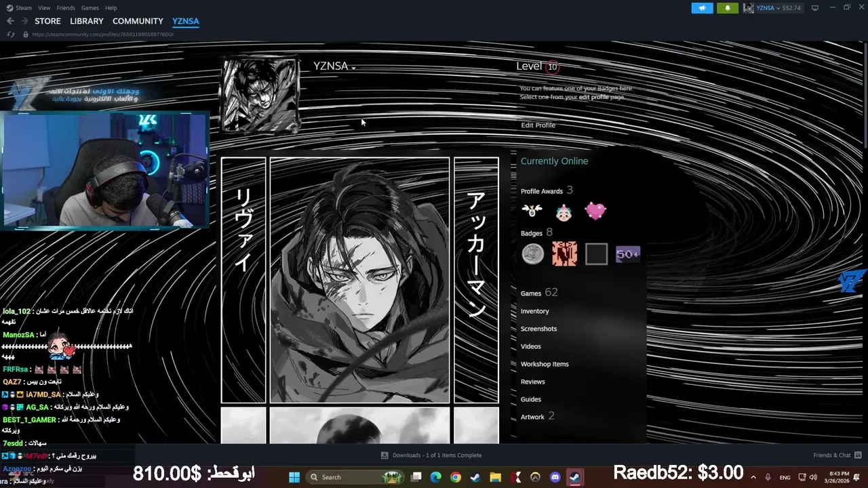Launch Google Chrome from taskbar
The width and height of the screenshot is (868, 488).
pyautogui.click(x=456, y=477)
